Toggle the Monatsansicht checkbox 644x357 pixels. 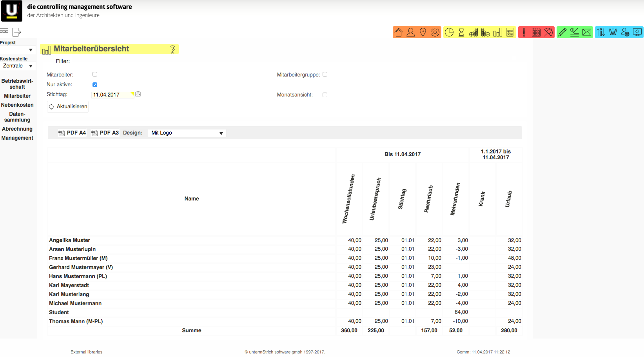tap(325, 95)
